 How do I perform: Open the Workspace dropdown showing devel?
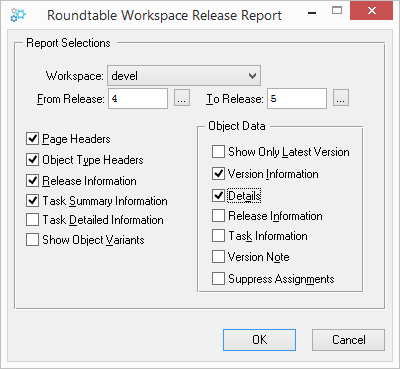[184, 76]
